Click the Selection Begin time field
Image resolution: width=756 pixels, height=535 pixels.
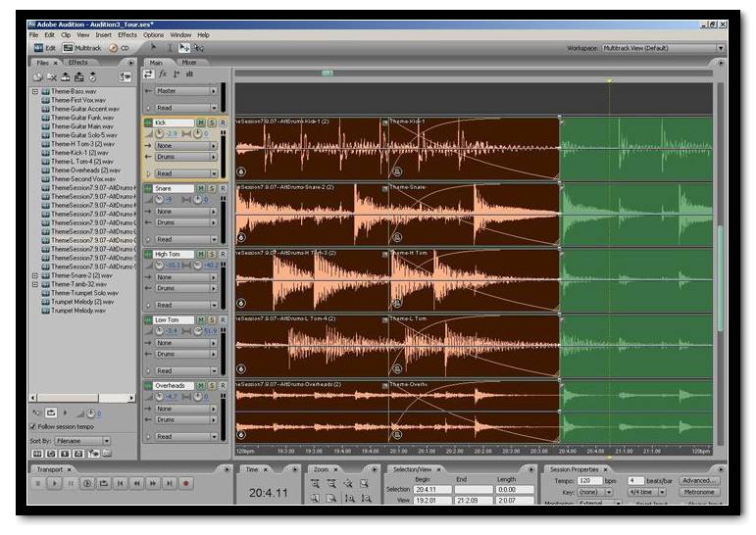[x=432, y=489]
